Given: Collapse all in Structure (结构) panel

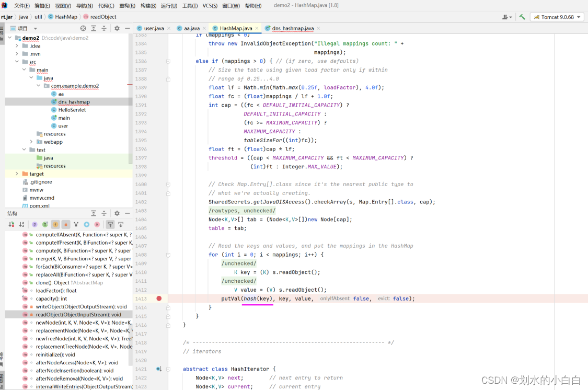Looking at the screenshot, I should (104, 213).
